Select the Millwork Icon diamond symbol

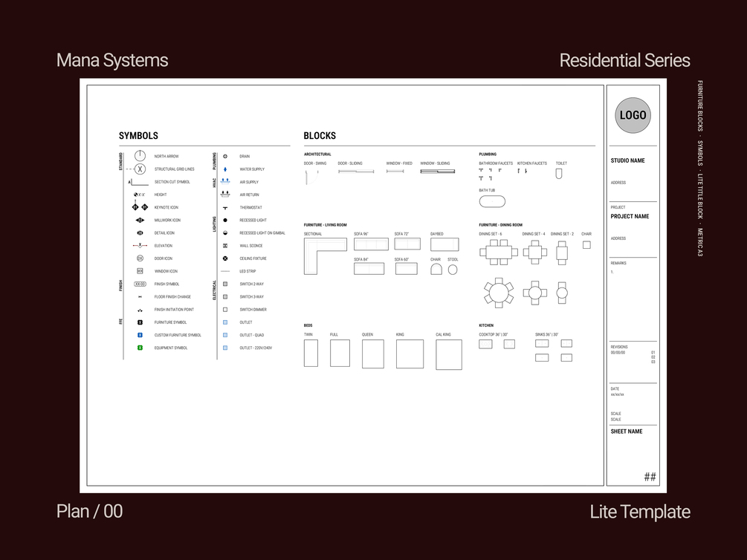point(140,220)
